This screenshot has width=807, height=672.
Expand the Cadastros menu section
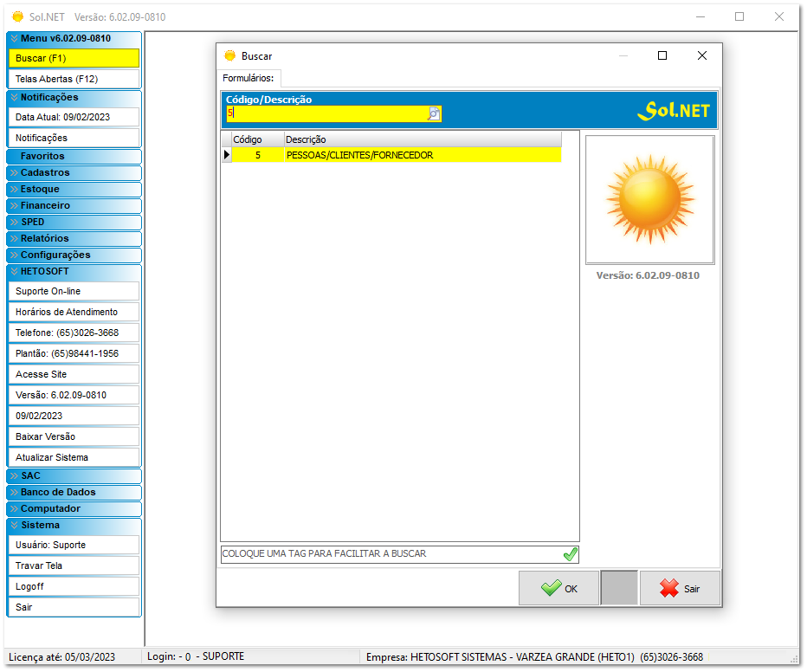(74, 172)
